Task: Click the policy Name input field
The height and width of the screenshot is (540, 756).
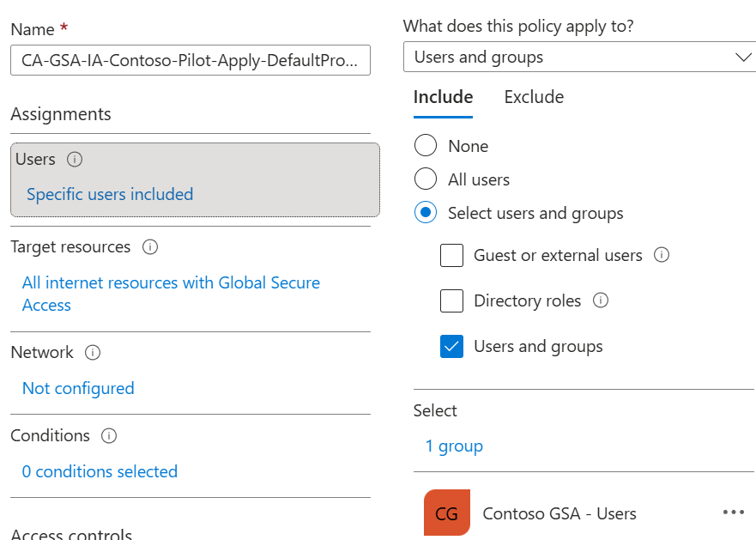Action: (191, 60)
